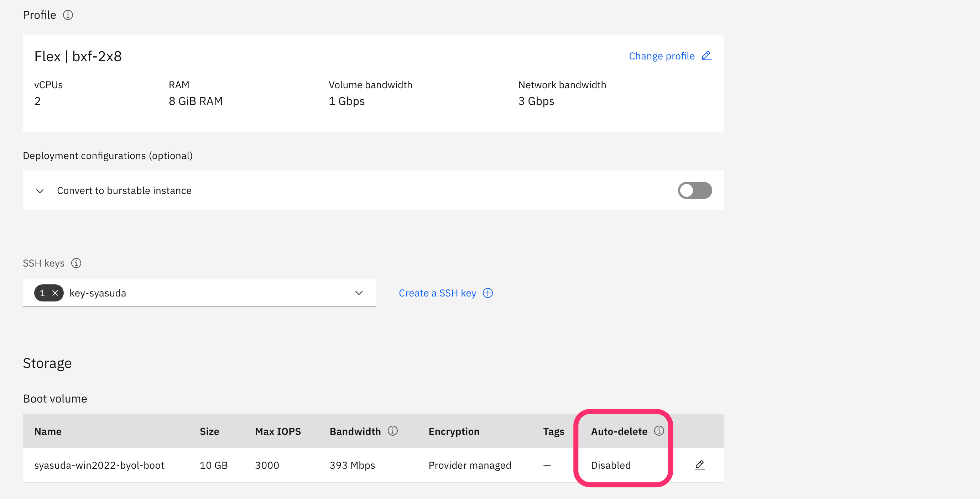This screenshot has width=980, height=499.
Task: Expand Convert to burstable instance chevron
Action: click(x=40, y=191)
